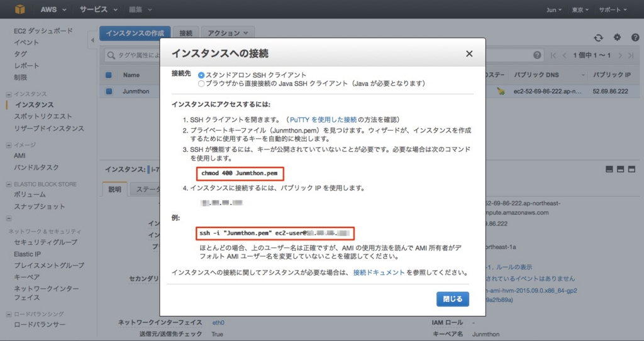Viewport: 644px width, 341px height.
Task: Select スタンドアロン SSH クライアント option
Action: coord(201,75)
